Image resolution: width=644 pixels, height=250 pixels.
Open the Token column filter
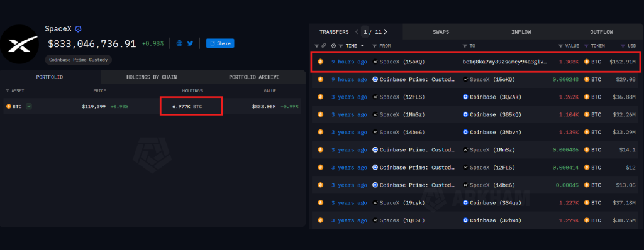click(586, 46)
